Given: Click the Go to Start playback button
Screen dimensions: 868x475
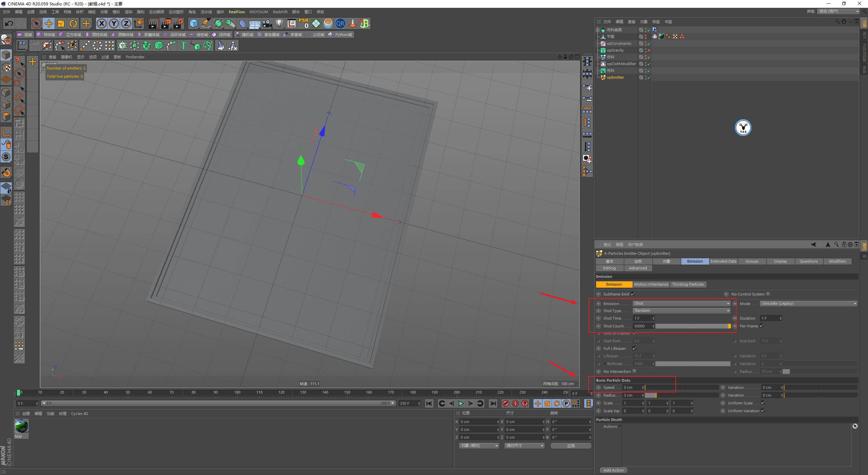Looking at the screenshot, I should (429, 403).
